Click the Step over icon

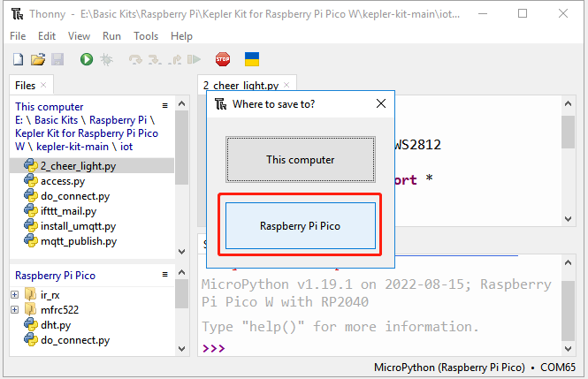click(x=135, y=59)
